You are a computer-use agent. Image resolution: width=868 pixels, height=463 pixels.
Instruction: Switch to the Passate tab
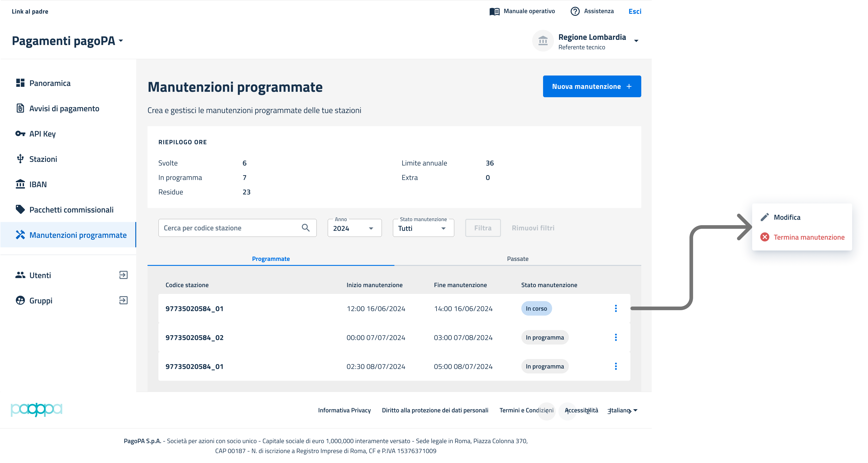517,259
